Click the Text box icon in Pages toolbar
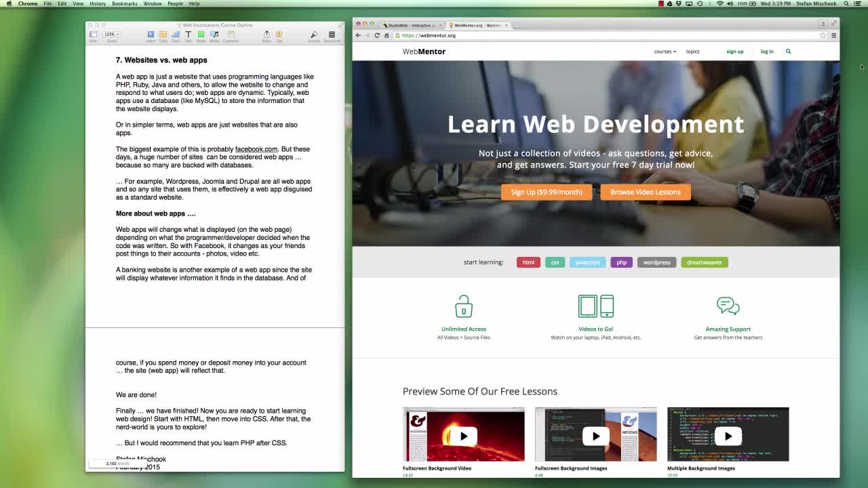This screenshot has height=488, width=868. pyautogui.click(x=188, y=36)
